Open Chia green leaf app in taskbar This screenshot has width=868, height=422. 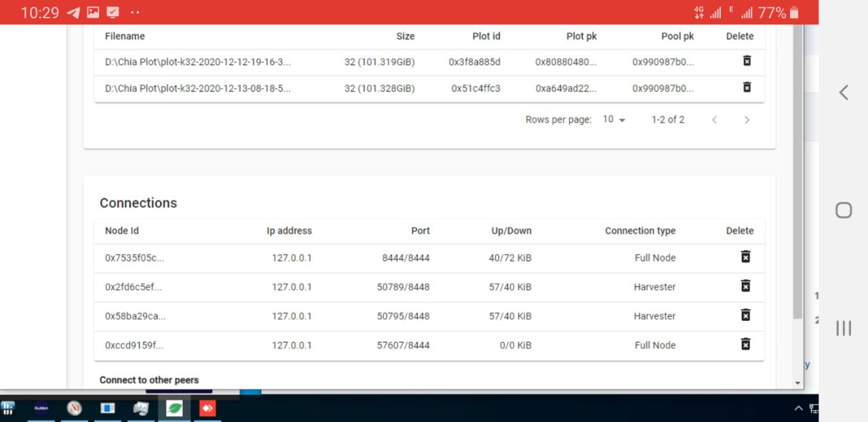click(x=174, y=408)
